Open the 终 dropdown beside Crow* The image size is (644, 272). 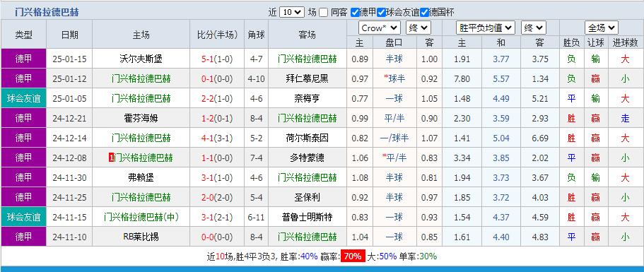coord(418,28)
